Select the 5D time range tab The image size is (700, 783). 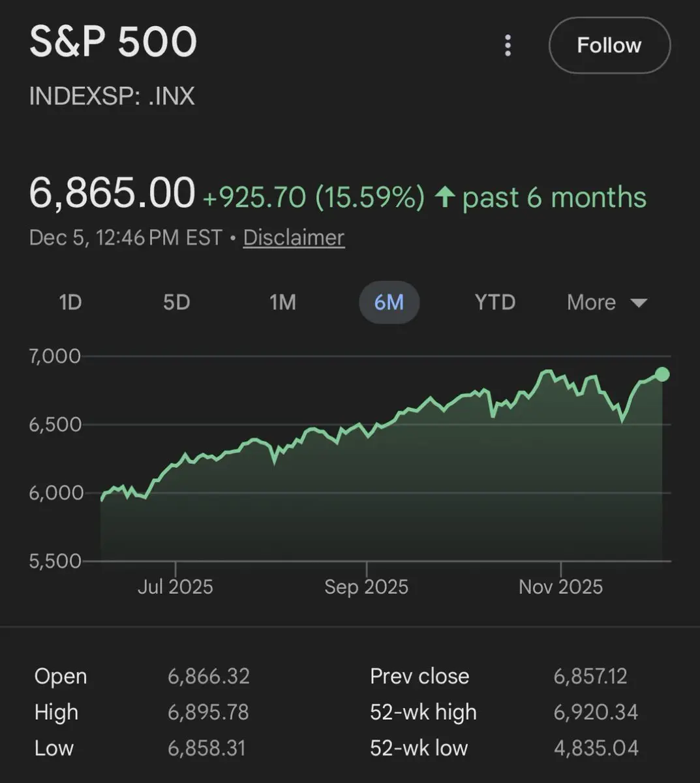(x=176, y=303)
